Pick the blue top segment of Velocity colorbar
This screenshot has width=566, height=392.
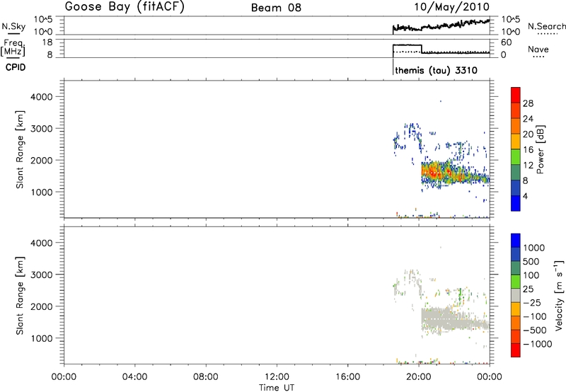[516, 241]
